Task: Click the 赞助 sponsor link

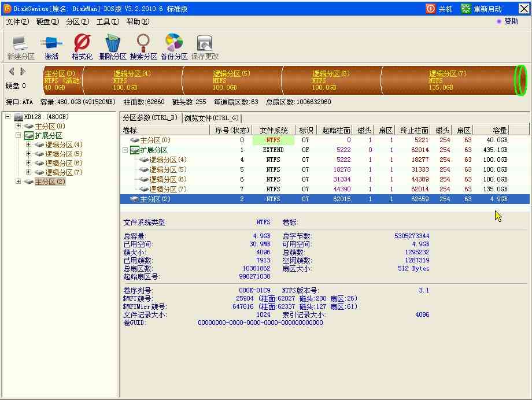Action: [x=511, y=21]
